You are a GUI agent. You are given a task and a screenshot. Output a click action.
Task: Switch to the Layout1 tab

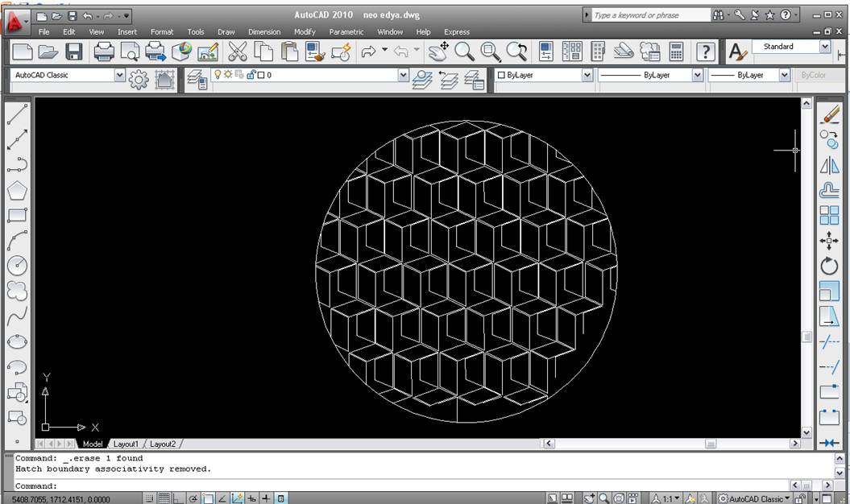click(x=126, y=444)
